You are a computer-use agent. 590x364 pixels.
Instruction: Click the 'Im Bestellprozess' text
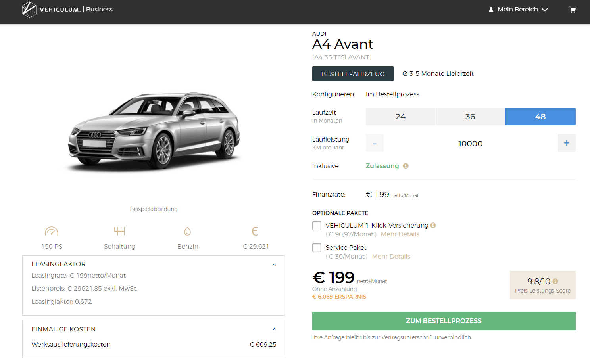[392, 94]
